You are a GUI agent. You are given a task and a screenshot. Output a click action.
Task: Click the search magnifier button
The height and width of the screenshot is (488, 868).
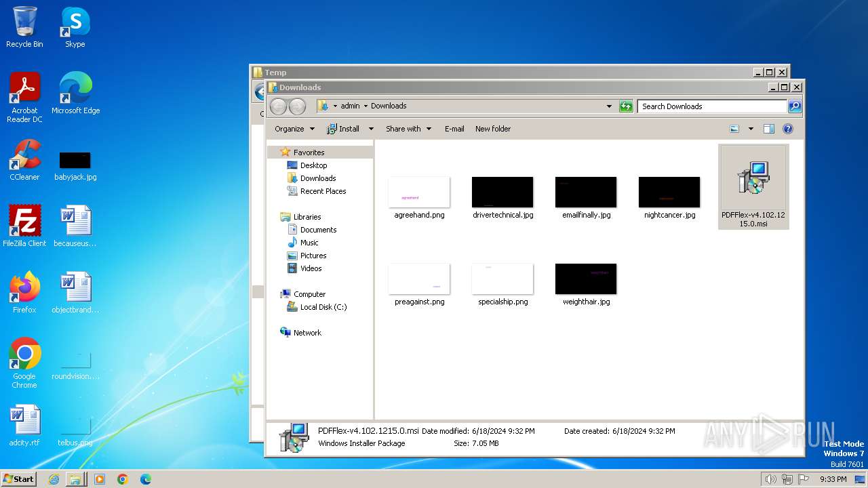click(795, 106)
